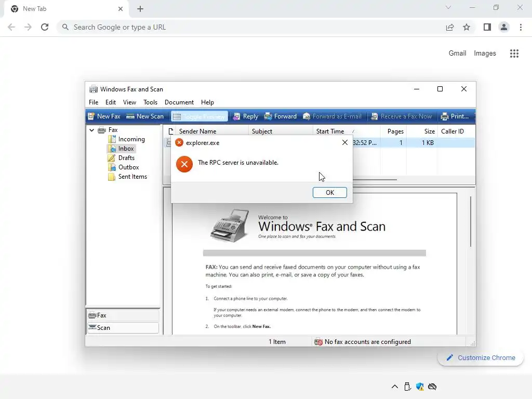Sort by Sender Name column
Screen dimensions: 532x399
tap(212, 131)
